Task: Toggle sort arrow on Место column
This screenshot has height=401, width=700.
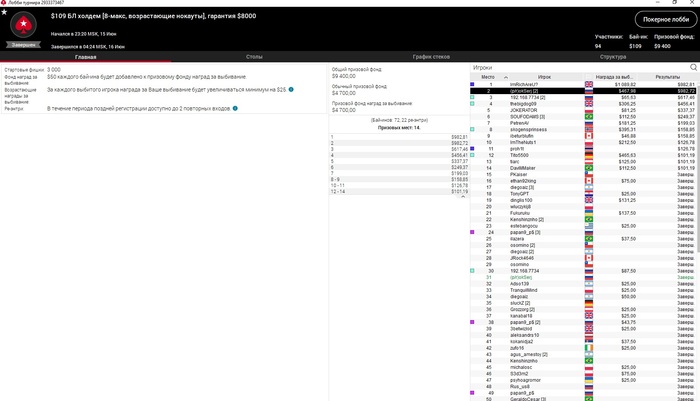Action: click(506, 77)
